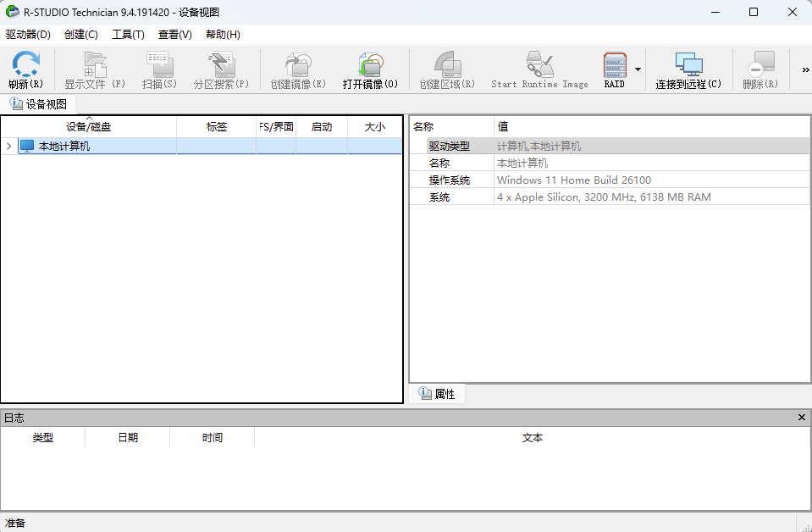Close the 日志 log panel

802,418
